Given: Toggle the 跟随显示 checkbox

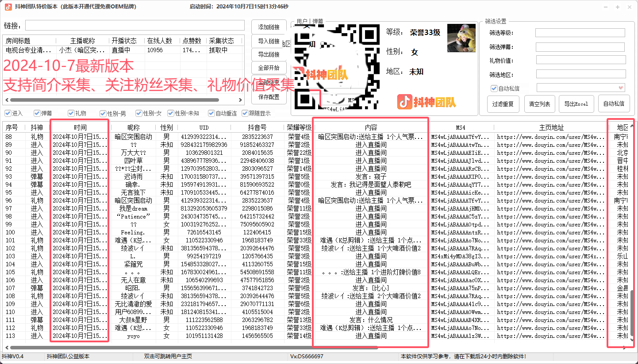Looking at the screenshot, I should 245,113.
